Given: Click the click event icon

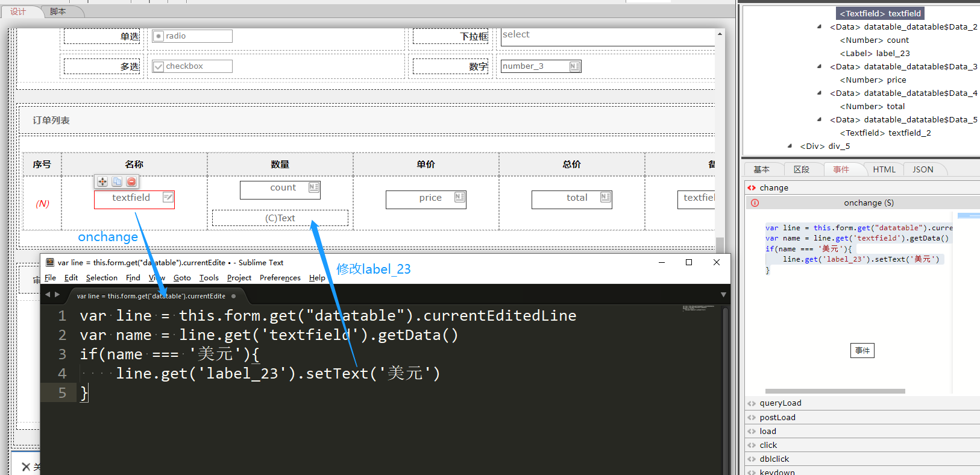Looking at the screenshot, I should 752,445.
